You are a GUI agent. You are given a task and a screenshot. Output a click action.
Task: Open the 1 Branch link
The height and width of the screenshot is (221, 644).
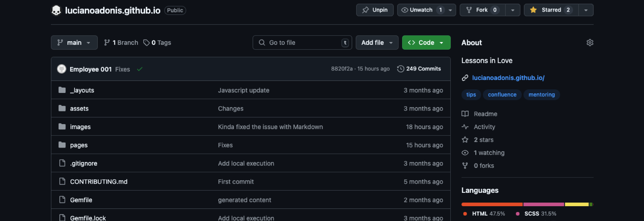point(121,43)
